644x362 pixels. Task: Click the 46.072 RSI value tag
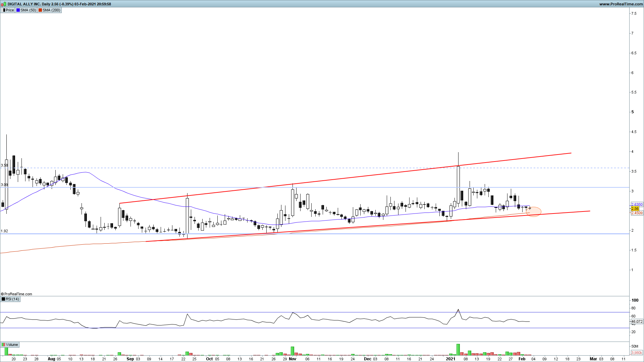(637, 321)
